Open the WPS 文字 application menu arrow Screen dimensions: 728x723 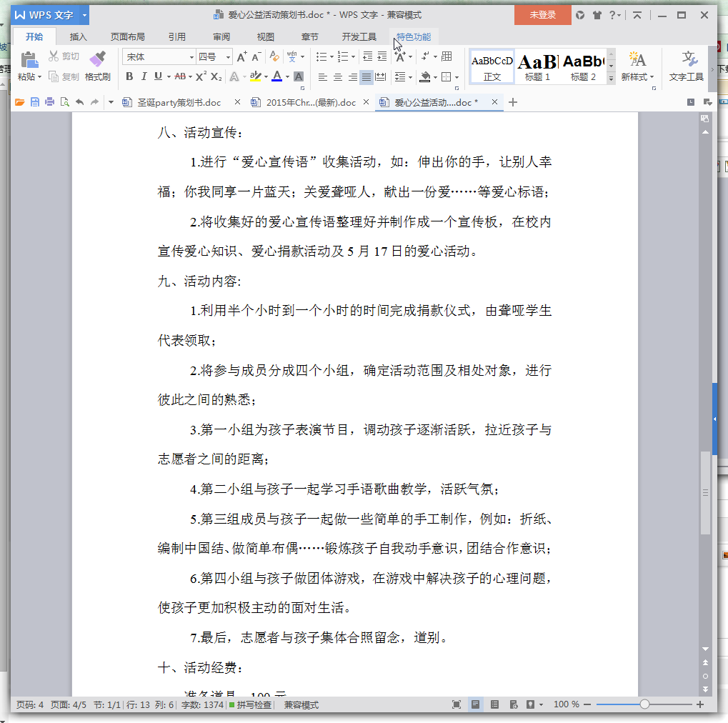click(x=84, y=15)
